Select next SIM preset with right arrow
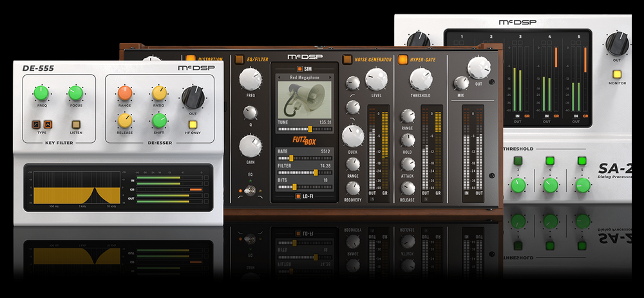Viewport: 644px width, 298px height. (330, 77)
